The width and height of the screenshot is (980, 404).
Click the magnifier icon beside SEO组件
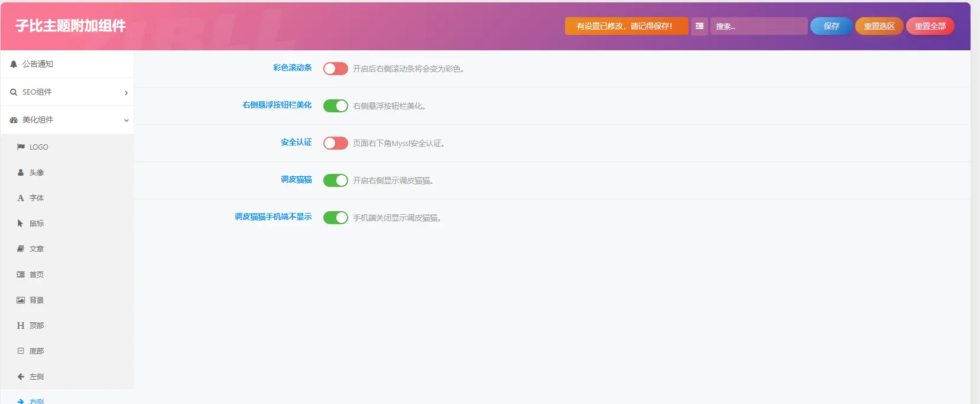click(x=14, y=92)
